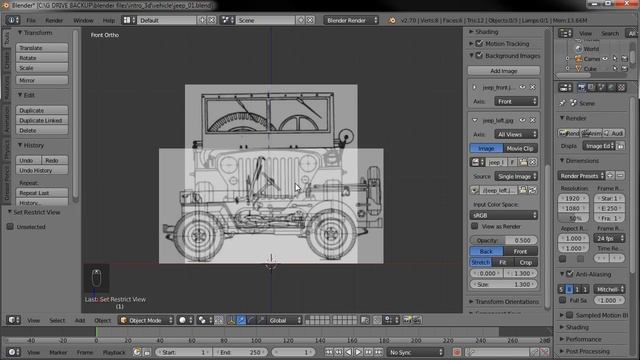Open sRGB color space dropdown
The image size is (640, 360).
coord(504,215)
